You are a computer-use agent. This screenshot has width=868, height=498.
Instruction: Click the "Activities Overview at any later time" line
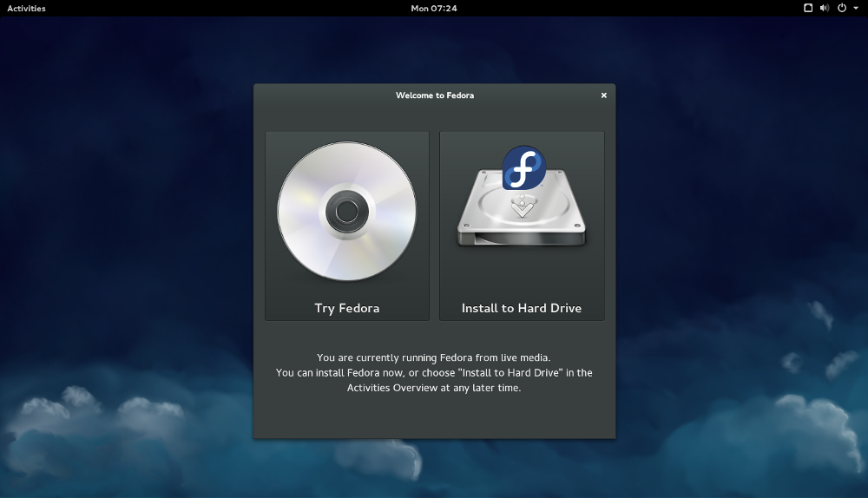coord(434,388)
